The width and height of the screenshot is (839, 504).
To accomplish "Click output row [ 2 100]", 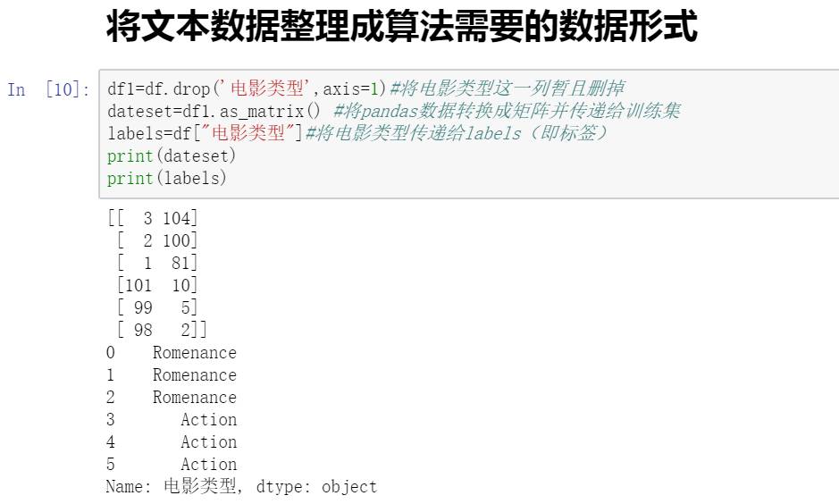I will (157, 240).
